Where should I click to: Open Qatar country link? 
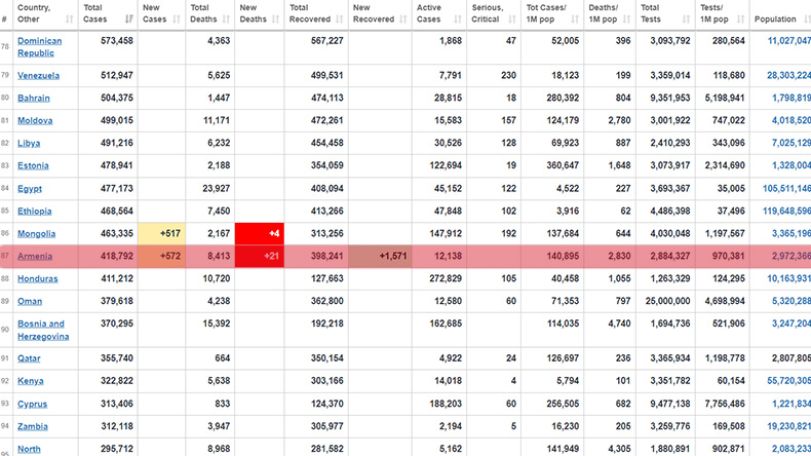coord(28,358)
